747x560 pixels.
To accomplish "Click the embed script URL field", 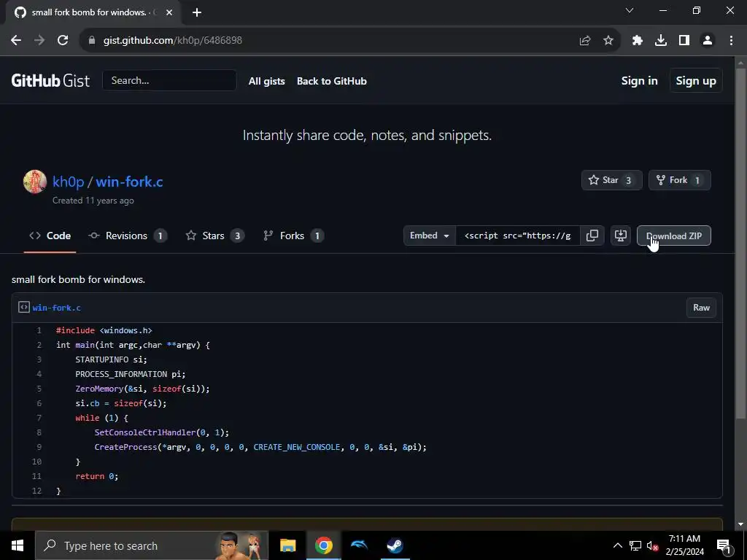I will click(x=517, y=236).
